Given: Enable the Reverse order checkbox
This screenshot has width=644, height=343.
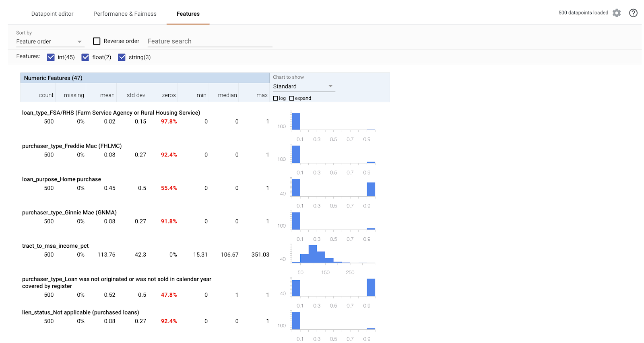Looking at the screenshot, I should [97, 41].
